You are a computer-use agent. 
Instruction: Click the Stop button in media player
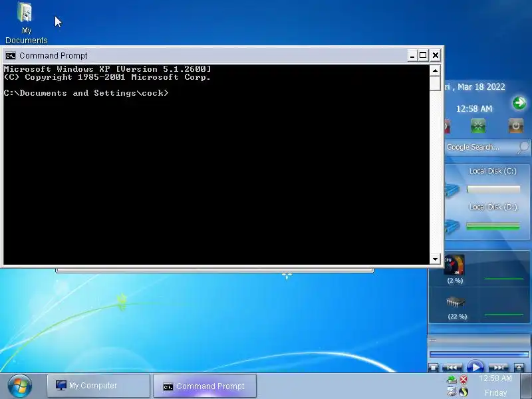coord(434,368)
